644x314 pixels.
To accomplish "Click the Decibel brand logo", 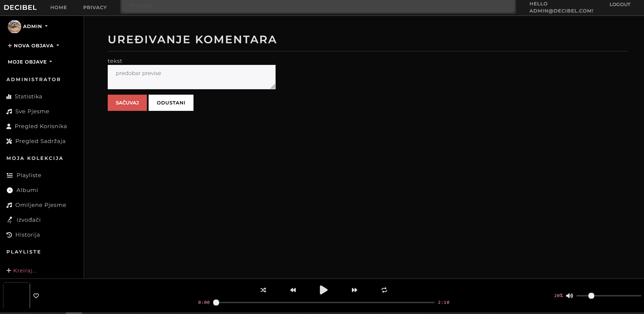I will click(x=20, y=7).
